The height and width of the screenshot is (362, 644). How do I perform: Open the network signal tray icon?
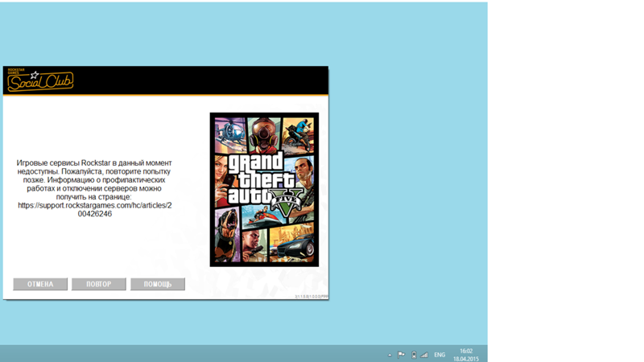tap(424, 355)
